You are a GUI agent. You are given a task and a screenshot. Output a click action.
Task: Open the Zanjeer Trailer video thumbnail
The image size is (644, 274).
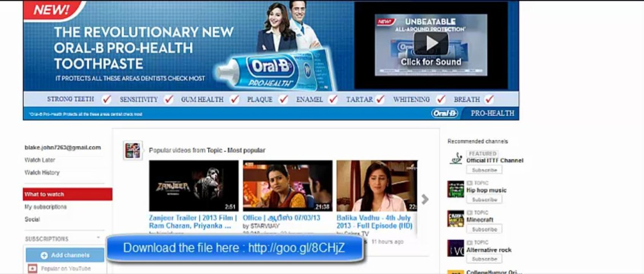tap(194, 186)
